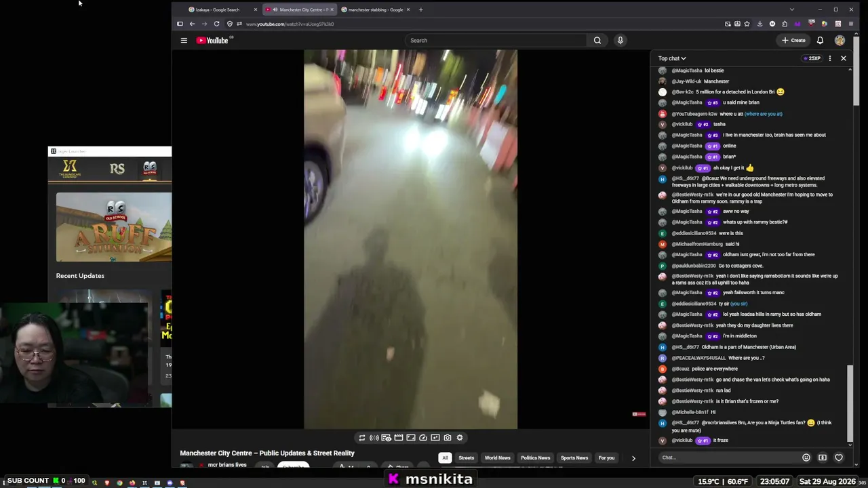Screen dimensions: 868x488
Task: Click the Create button on YouTube
Action: click(x=793, y=41)
